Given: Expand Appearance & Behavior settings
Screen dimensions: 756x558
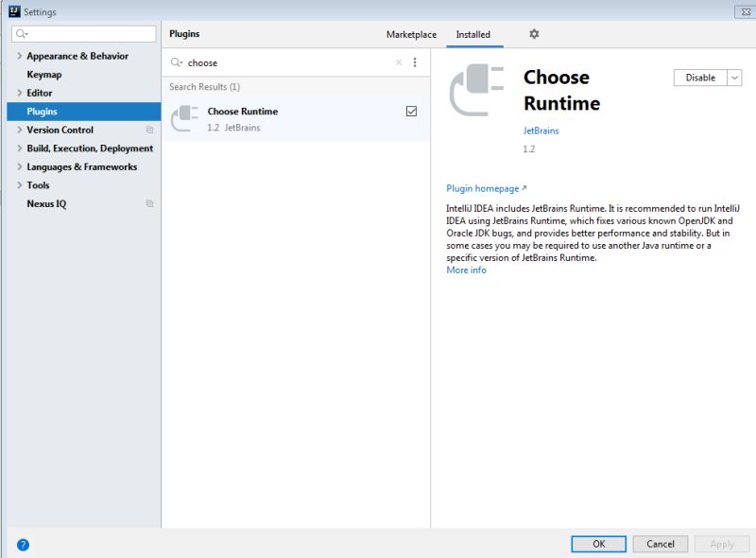Looking at the screenshot, I should coord(19,56).
